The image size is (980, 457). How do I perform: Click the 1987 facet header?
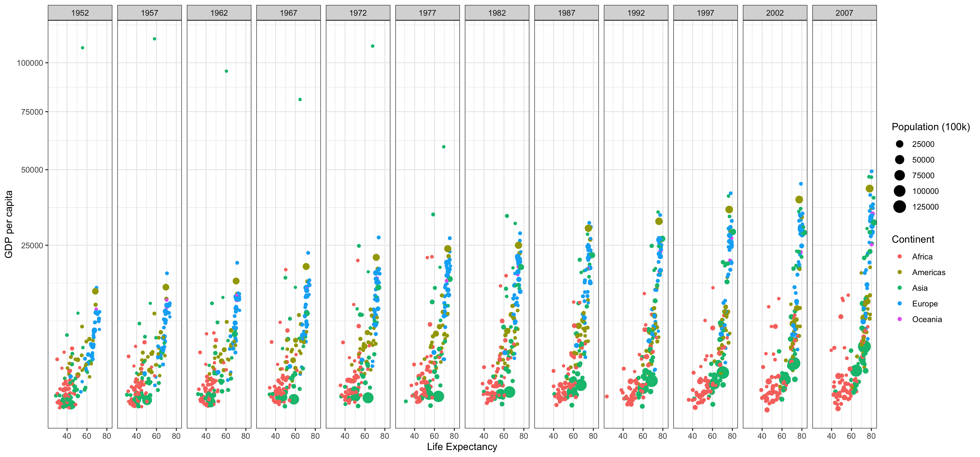(566, 13)
